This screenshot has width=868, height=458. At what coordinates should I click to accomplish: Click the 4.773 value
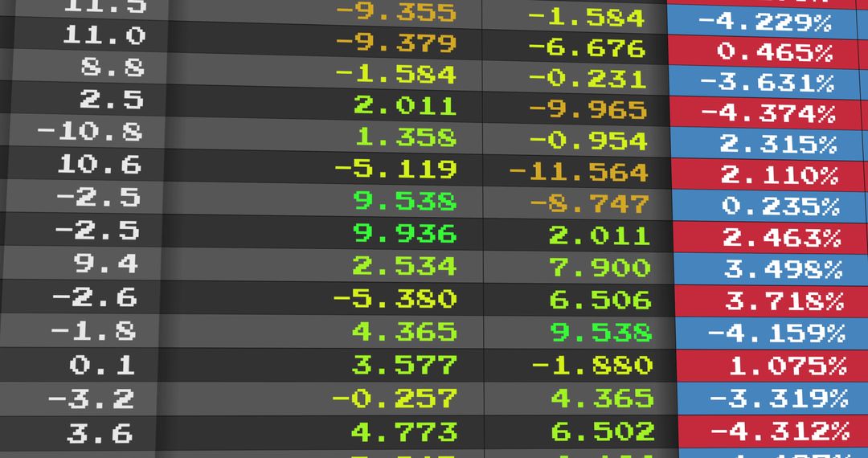(x=404, y=432)
